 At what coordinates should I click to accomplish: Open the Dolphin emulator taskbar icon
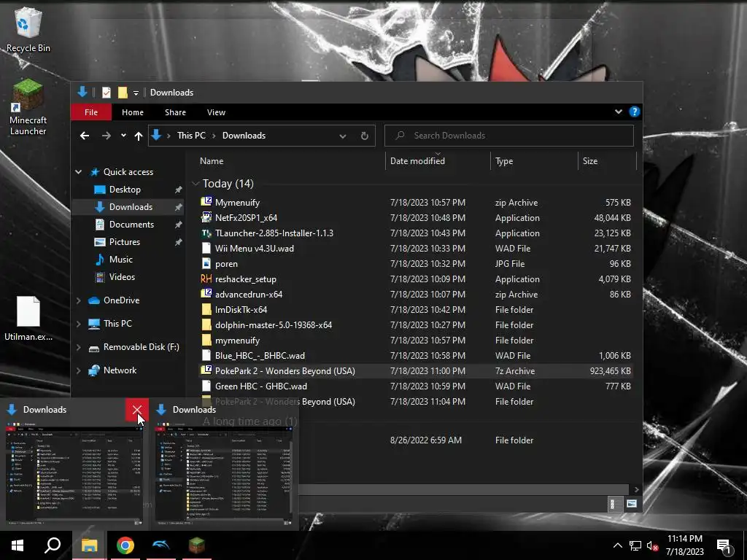tap(161, 545)
